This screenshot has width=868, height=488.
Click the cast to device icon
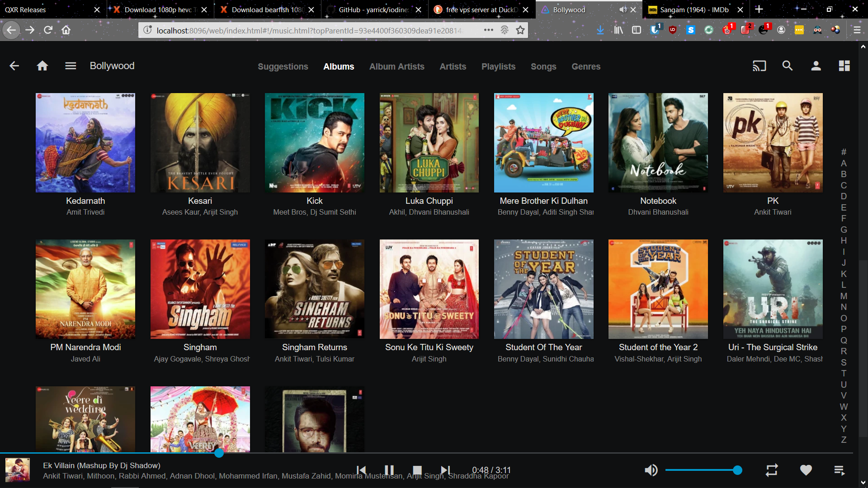(x=759, y=66)
